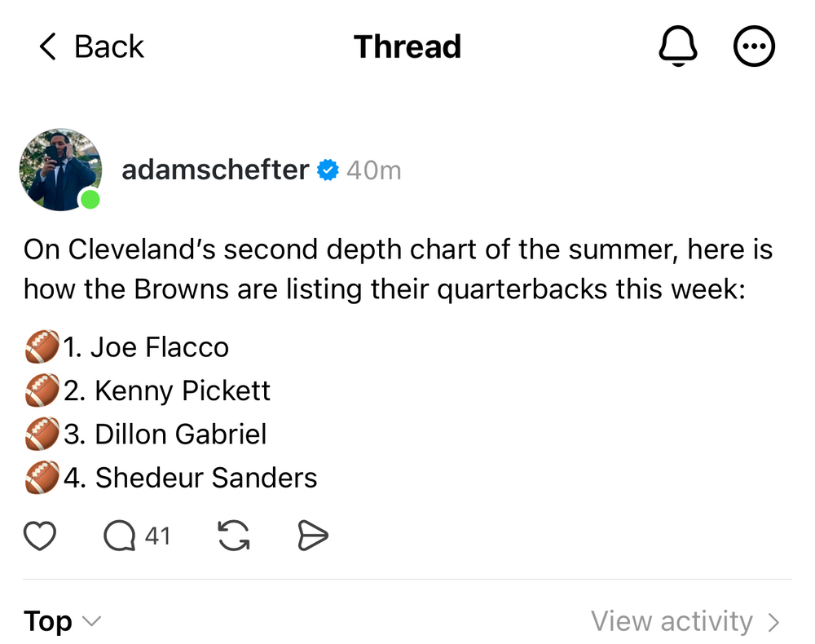Image resolution: width=815 pixels, height=644 pixels.
Task: Tap the blue verified badge
Action: pos(328,170)
